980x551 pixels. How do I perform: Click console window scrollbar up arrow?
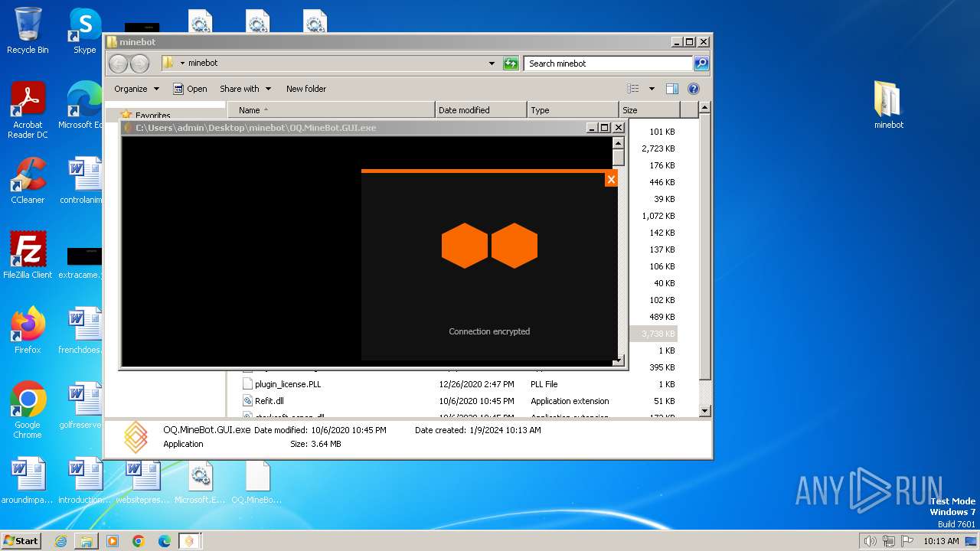[619, 143]
